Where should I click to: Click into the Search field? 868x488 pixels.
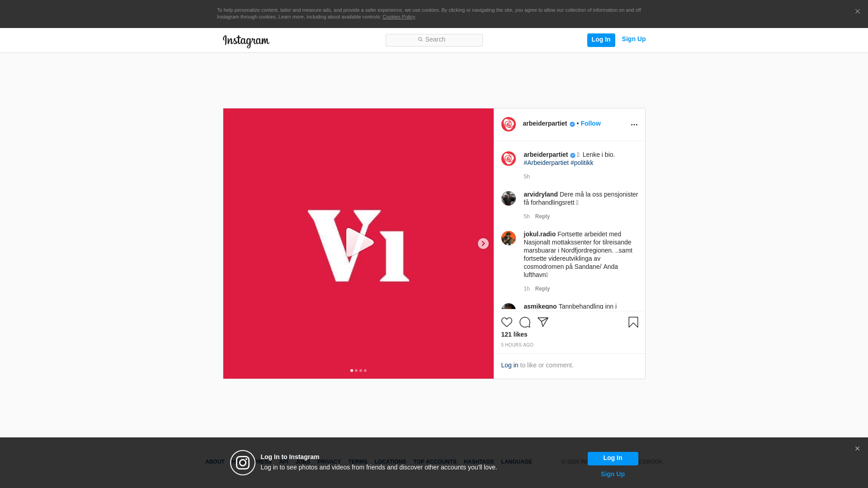[x=434, y=40]
